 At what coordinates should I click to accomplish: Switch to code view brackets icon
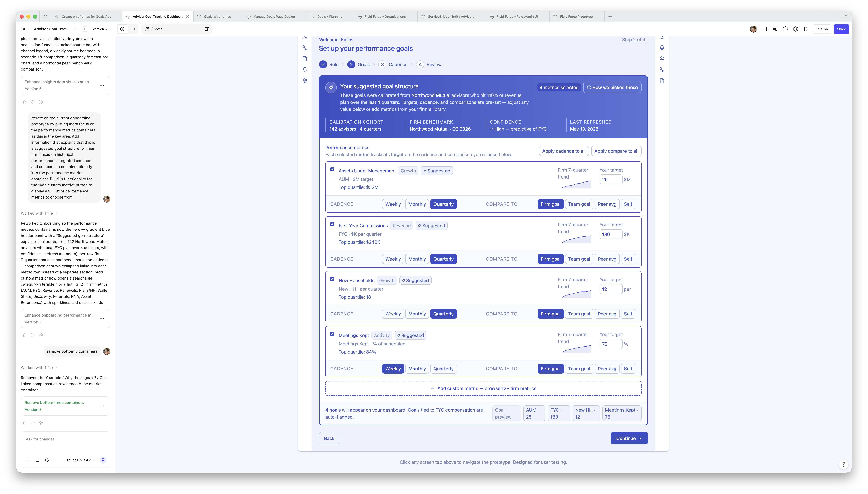133,29
